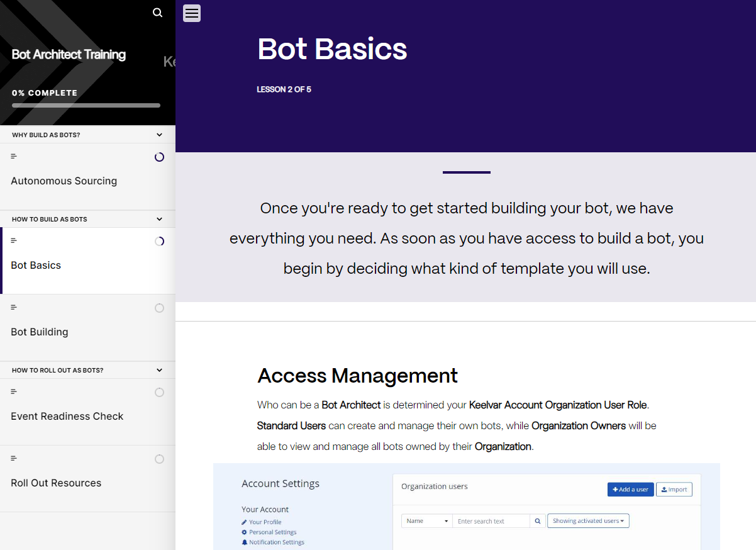Click the progress circle for Bot Basics
This screenshot has width=756, height=550.
tap(159, 242)
